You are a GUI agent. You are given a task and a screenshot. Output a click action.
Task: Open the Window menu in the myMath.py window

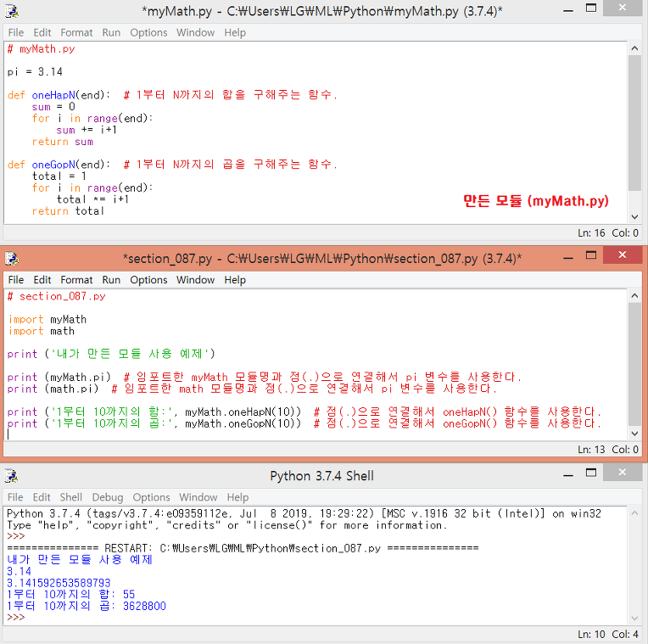click(x=195, y=32)
